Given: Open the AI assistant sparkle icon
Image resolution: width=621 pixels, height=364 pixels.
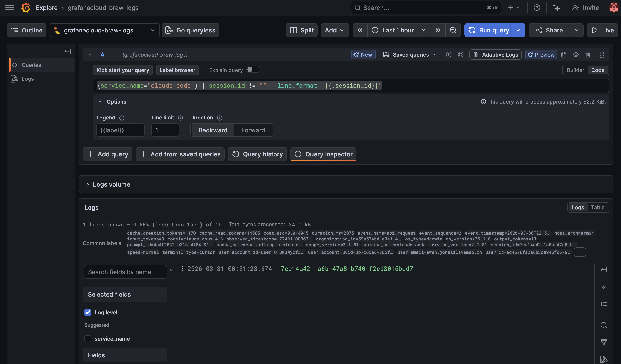Looking at the screenshot, I should click(x=556, y=8).
